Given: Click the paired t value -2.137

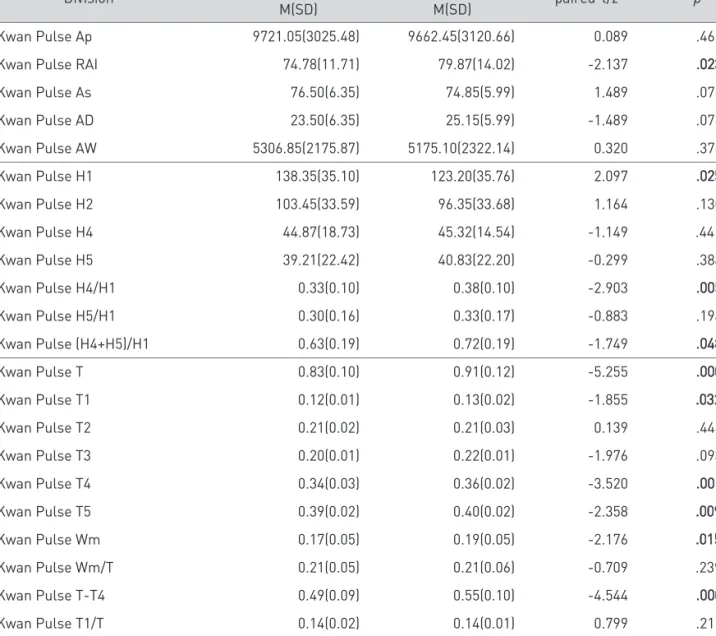Looking at the screenshot, I should [608, 64].
